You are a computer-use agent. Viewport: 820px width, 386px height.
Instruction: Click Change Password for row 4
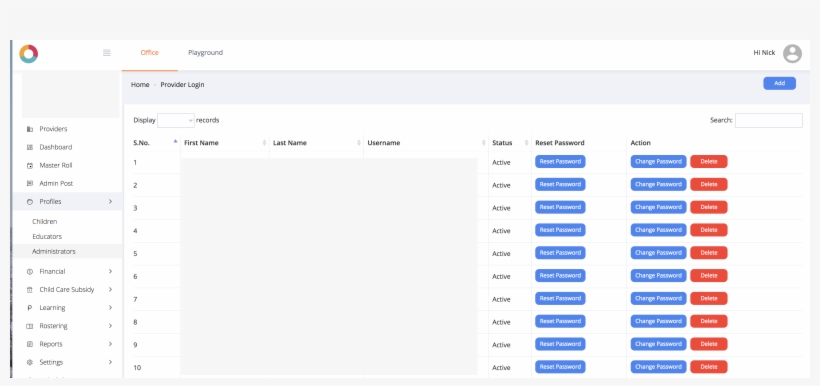click(658, 230)
